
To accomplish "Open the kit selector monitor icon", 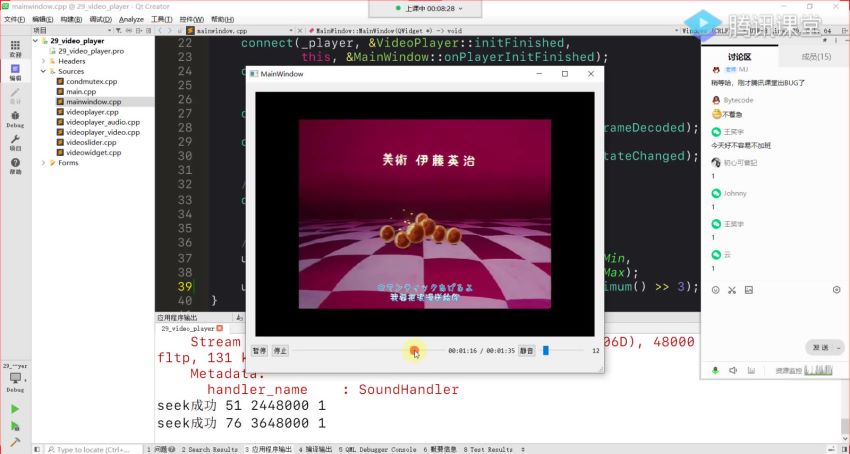I will point(15,378).
